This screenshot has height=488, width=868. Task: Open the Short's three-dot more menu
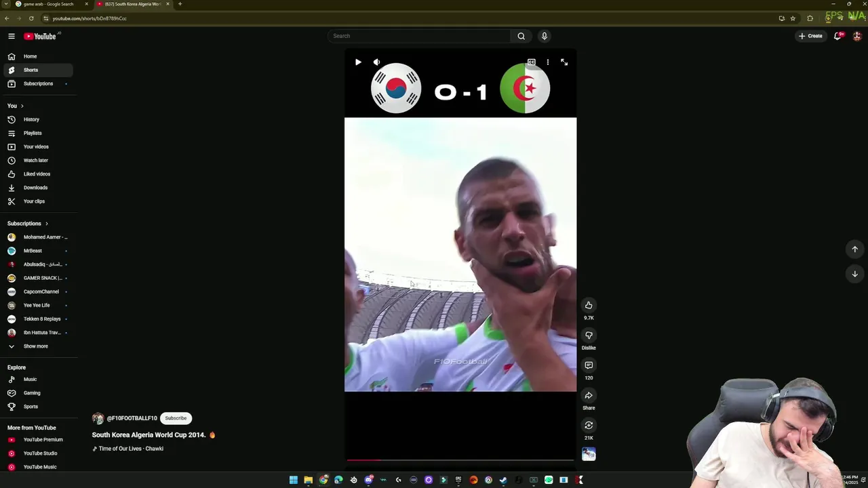pyautogui.click(x=548, y=62)
